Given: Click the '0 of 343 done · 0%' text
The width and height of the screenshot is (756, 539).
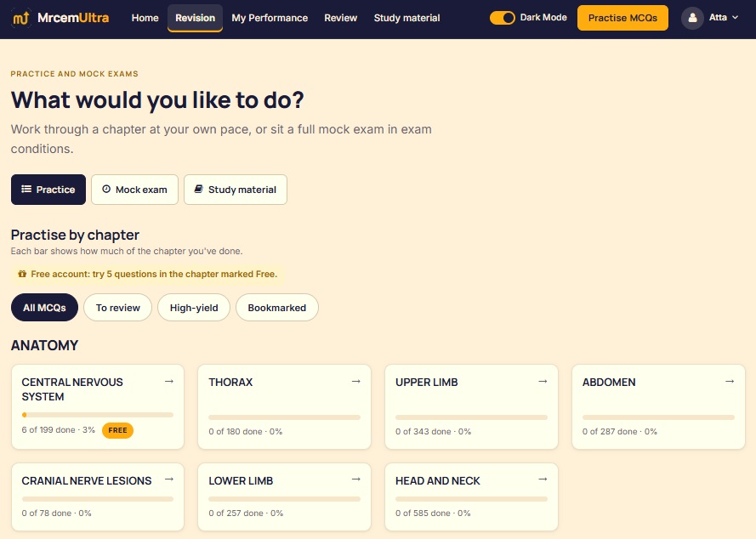Looking at the screenshot, I should click(x=433, y=432).
